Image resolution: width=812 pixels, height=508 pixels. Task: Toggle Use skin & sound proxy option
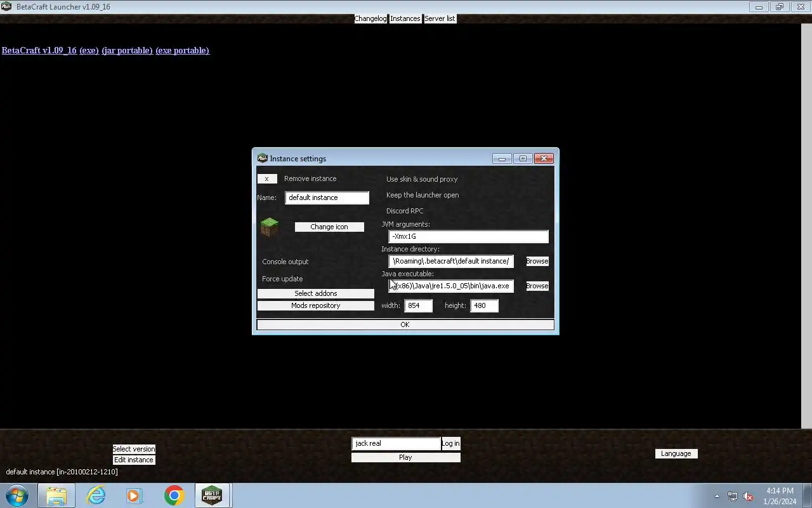[x=422, y=179]
